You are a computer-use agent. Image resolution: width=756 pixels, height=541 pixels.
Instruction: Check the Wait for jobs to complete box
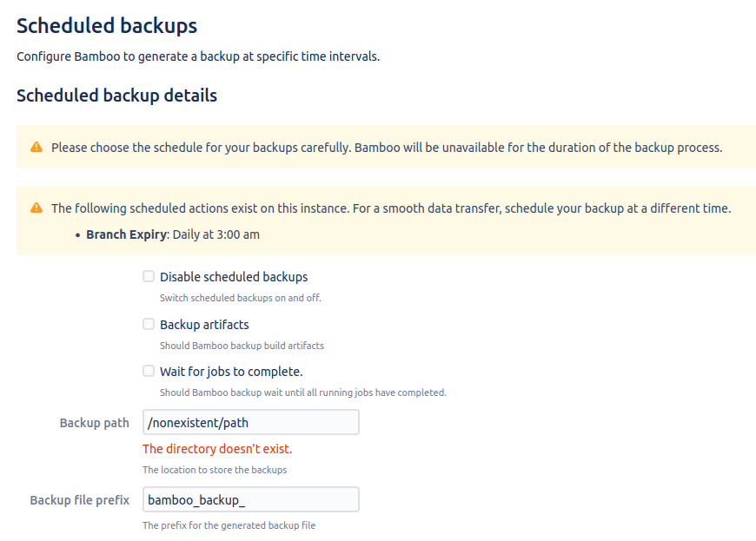(149, 371)
